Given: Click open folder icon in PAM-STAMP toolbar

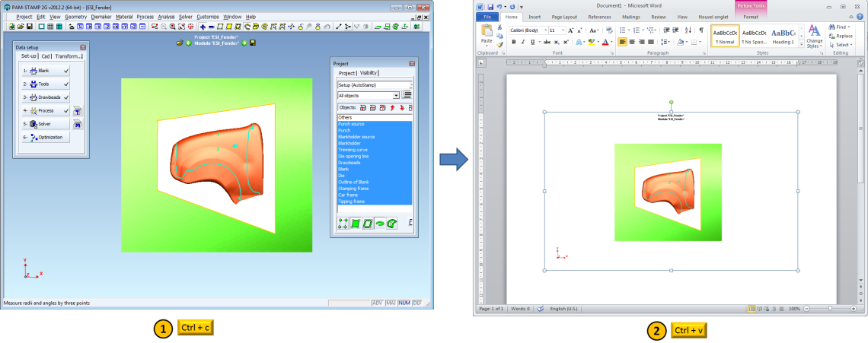Looking at the screenshot, I should [21, 27].
